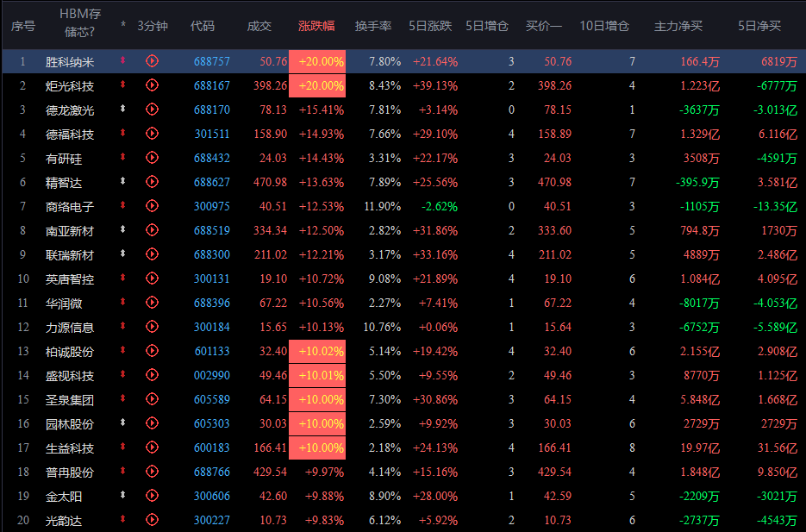The height and width of the screenshot is (532, 806).
Task: Click the 19.97亿 main net buy value
Action: pos(700,448)
